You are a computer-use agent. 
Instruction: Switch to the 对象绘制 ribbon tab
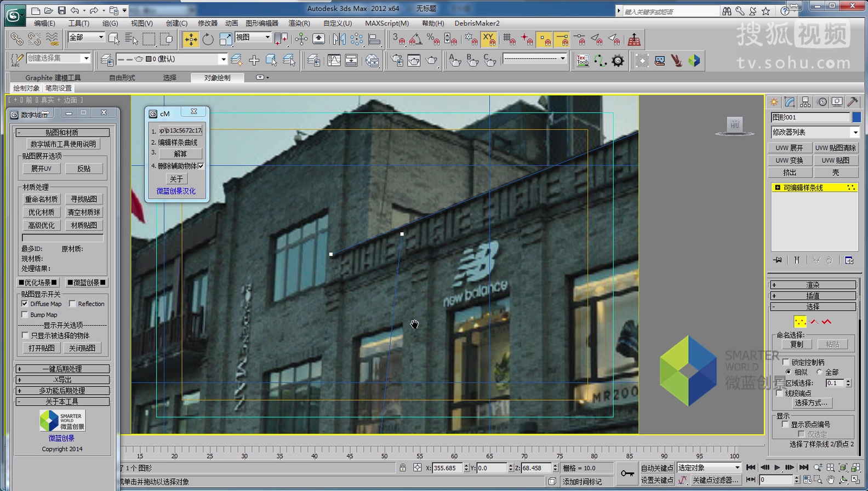(x=218, y=78)
